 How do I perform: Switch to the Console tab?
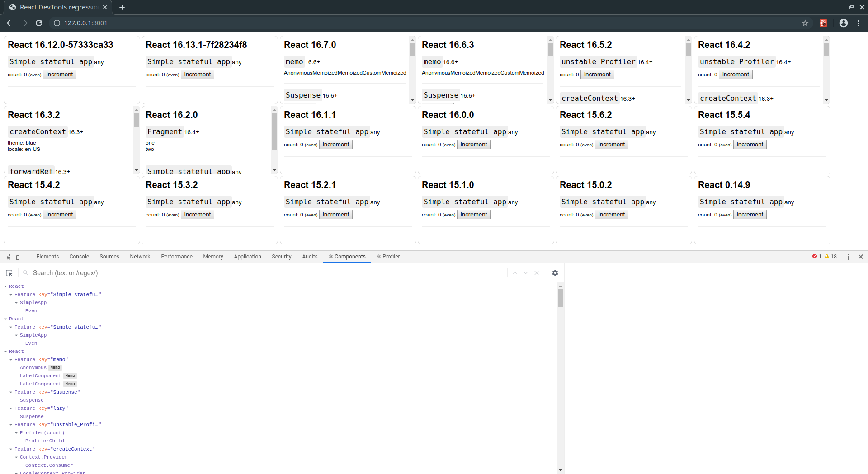[79, 257]
